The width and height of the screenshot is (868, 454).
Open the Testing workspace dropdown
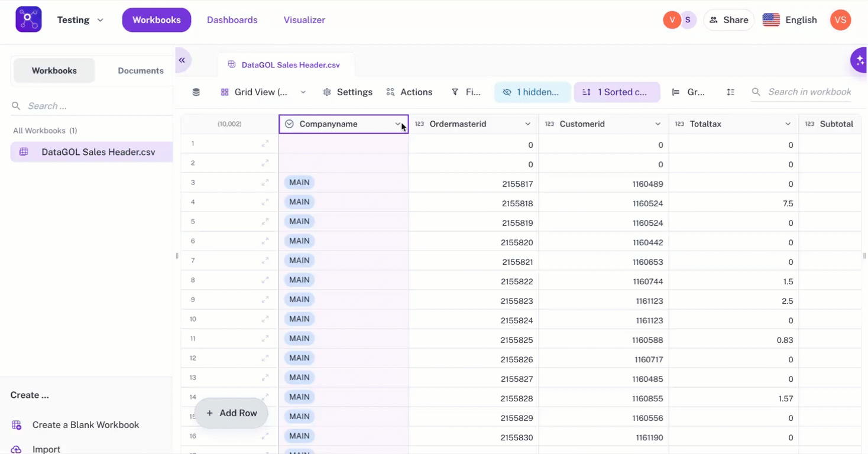[80, 20]
